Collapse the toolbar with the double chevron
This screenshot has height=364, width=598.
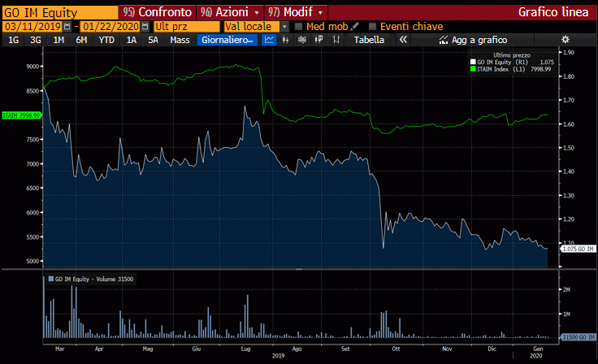click(403, 40)
